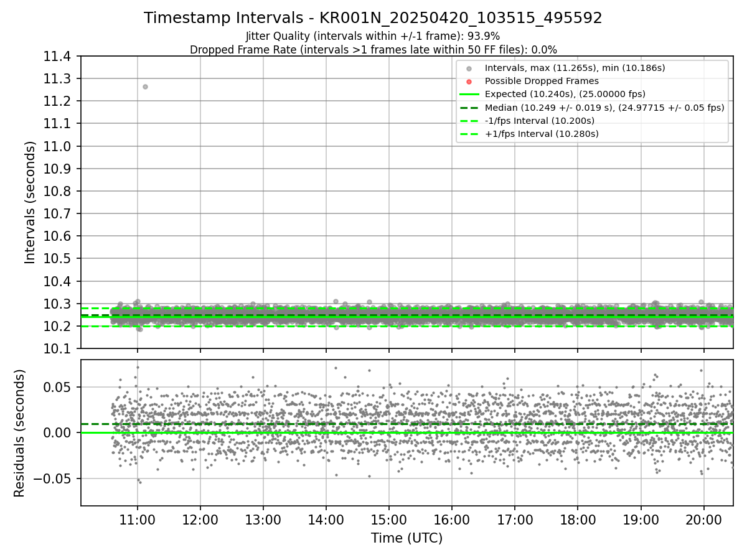
Task: Click the "12:00" time tick label
Action: click(200, 520)
